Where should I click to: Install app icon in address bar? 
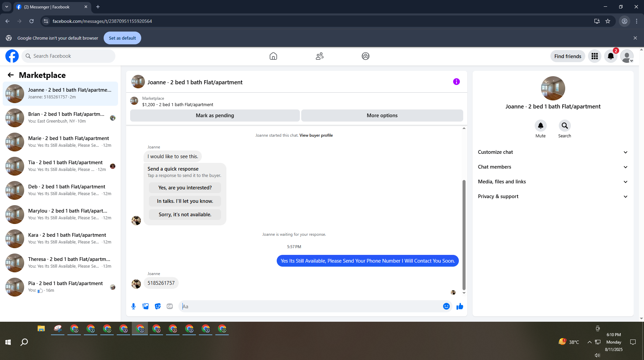[597, 21]
